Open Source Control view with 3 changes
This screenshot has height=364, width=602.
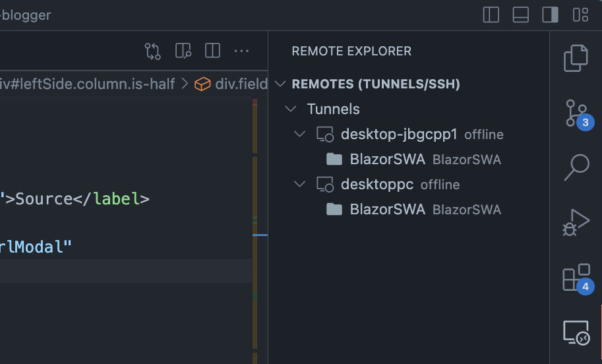576,113
